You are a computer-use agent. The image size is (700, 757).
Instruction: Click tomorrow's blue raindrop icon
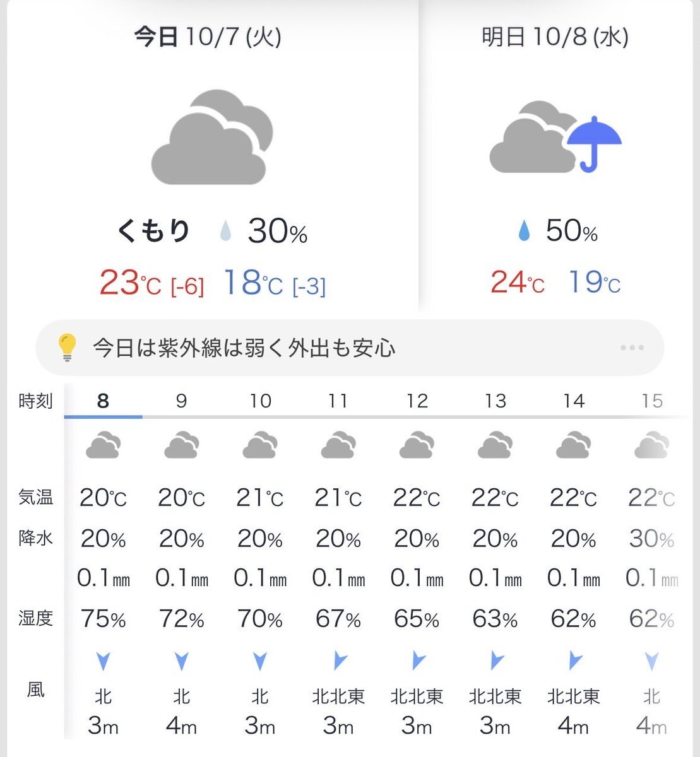(524, 232)
